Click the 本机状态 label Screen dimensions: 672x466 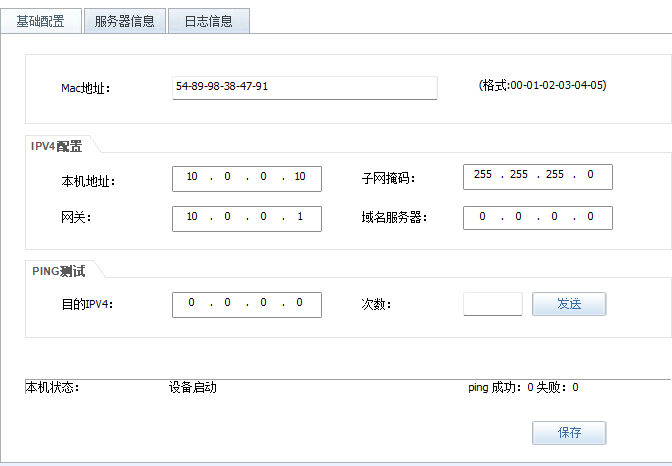click(52, 388)
